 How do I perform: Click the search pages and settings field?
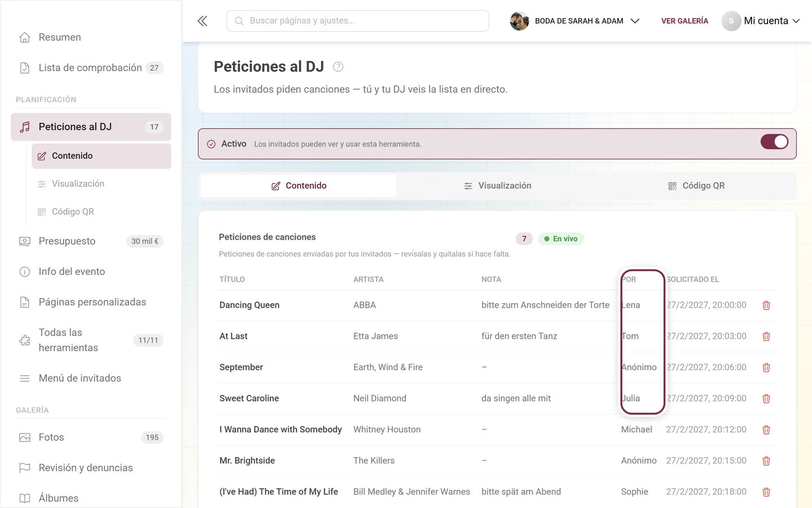click(x=358, y=21)
